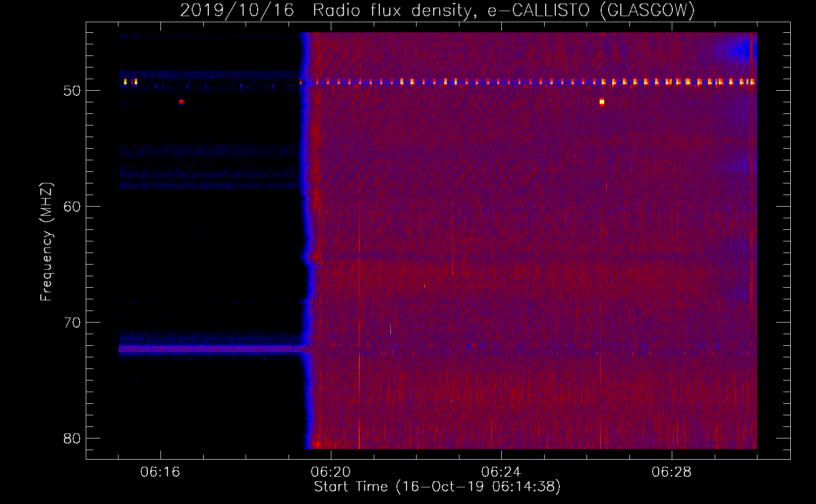Click the 60 frequency tick label

coord(72,207)
